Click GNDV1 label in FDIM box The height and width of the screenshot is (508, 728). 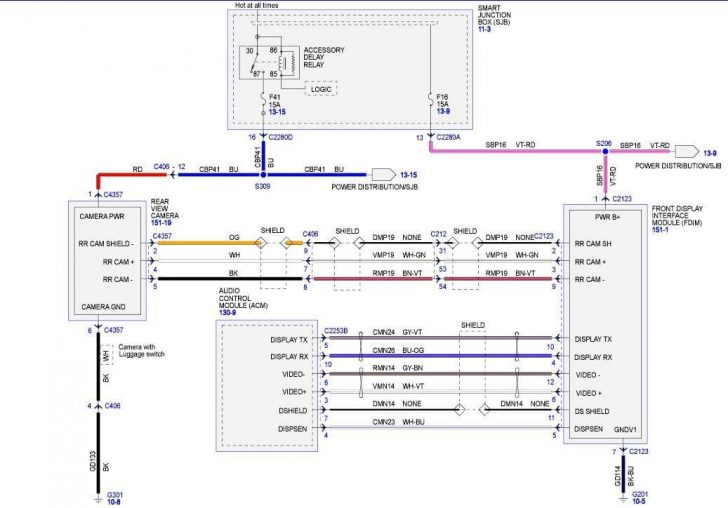(625, 430)
